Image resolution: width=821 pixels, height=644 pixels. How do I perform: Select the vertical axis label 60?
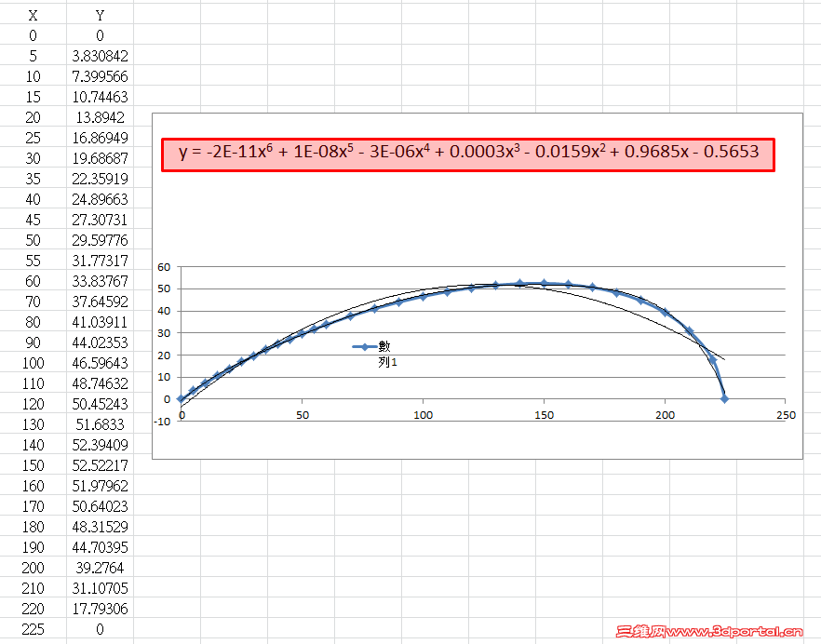tap(164, 267)
